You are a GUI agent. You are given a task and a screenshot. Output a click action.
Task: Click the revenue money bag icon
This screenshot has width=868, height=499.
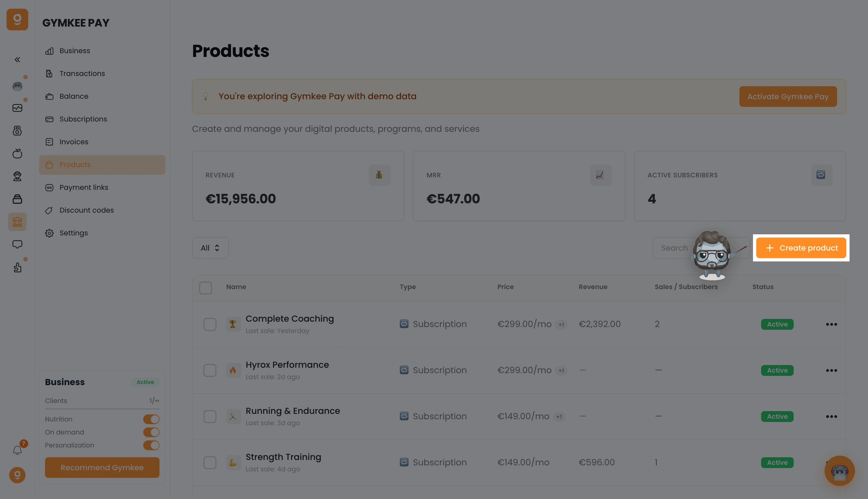379,175
